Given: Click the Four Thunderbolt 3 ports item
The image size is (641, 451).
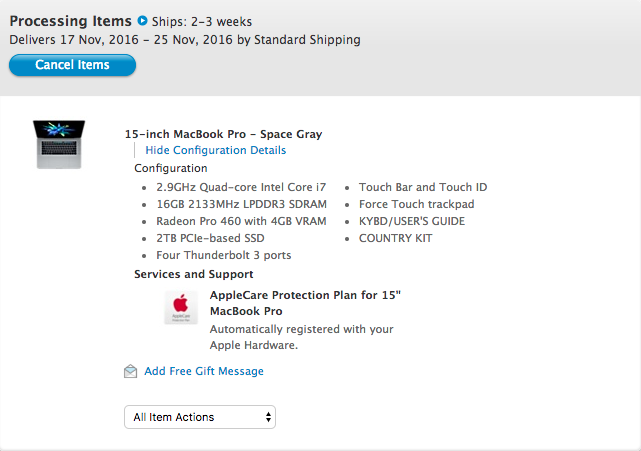Looking at the screenshot, I should (224, 255).
